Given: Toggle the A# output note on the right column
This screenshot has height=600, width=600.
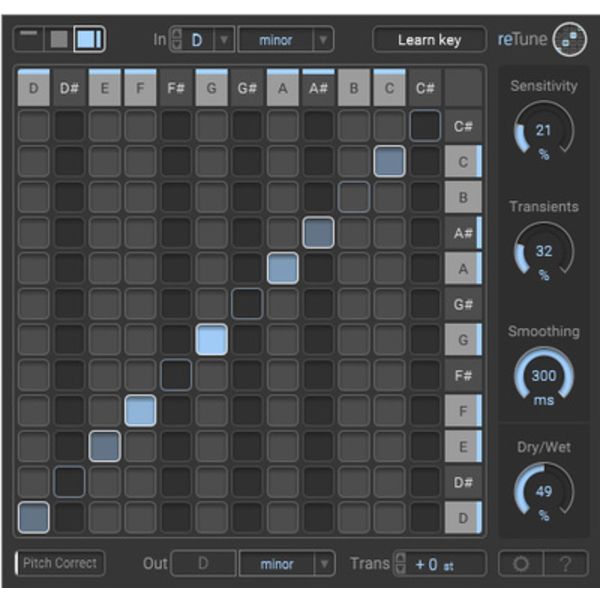Looking at the screenshot, I should pos(463,233).
